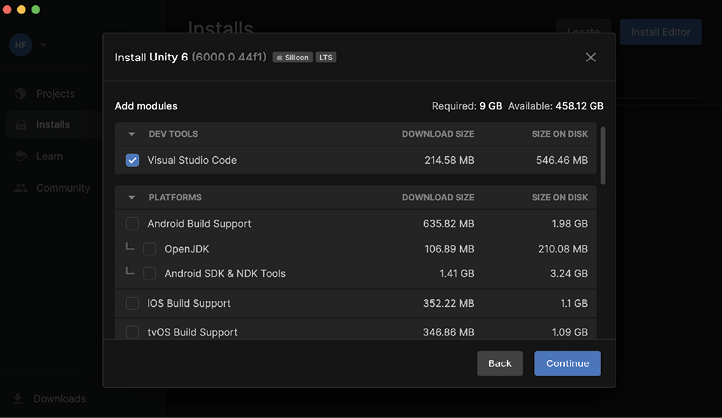722x418 pixels.
Task: Click the Available: 458.12 GB text
Action: (x=556, y=106)
